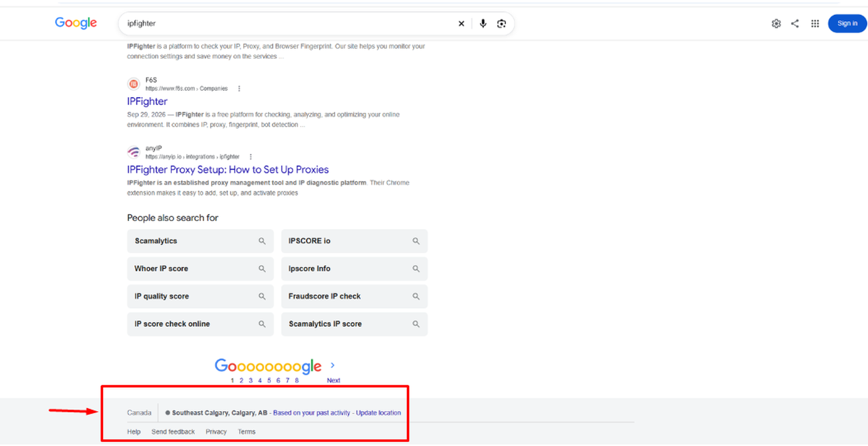The width and height of the screenshot is (868, 446).
Task: Go to results page 2
Action: (241, 381)
